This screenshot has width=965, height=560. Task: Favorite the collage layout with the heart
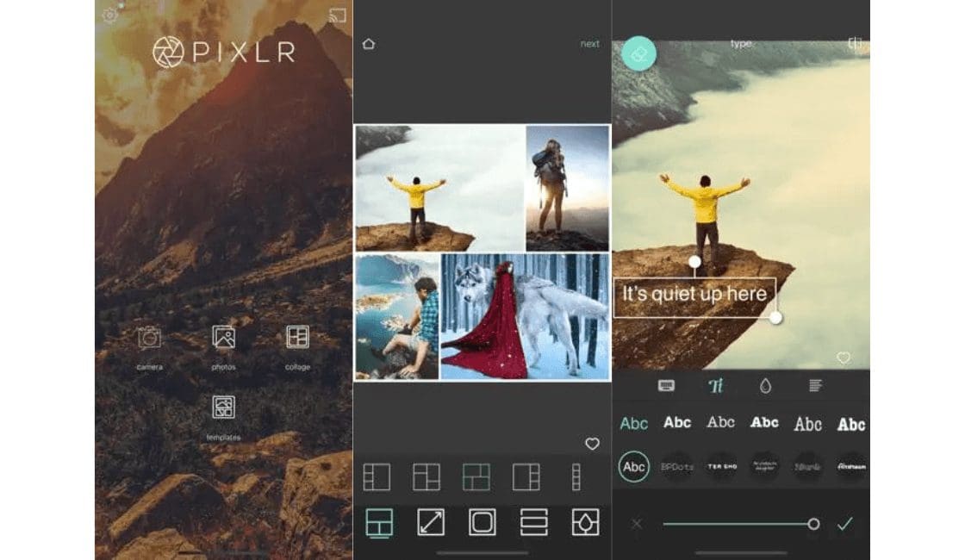(592, 444)
